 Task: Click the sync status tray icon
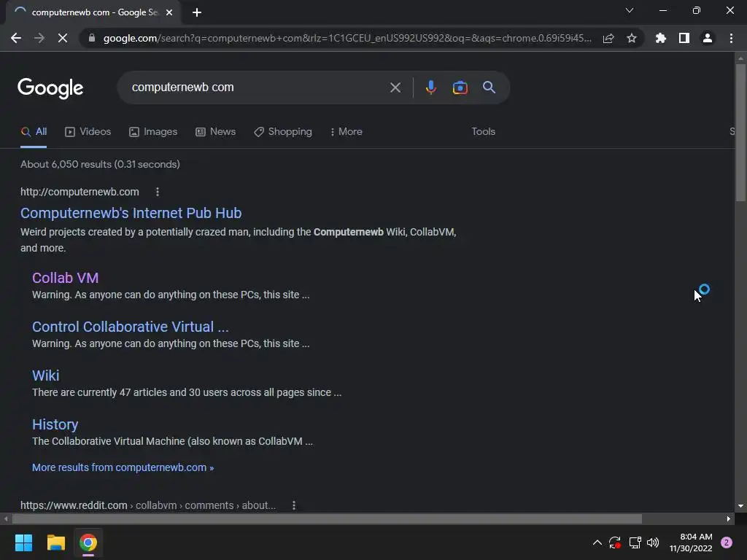(614, 542)
